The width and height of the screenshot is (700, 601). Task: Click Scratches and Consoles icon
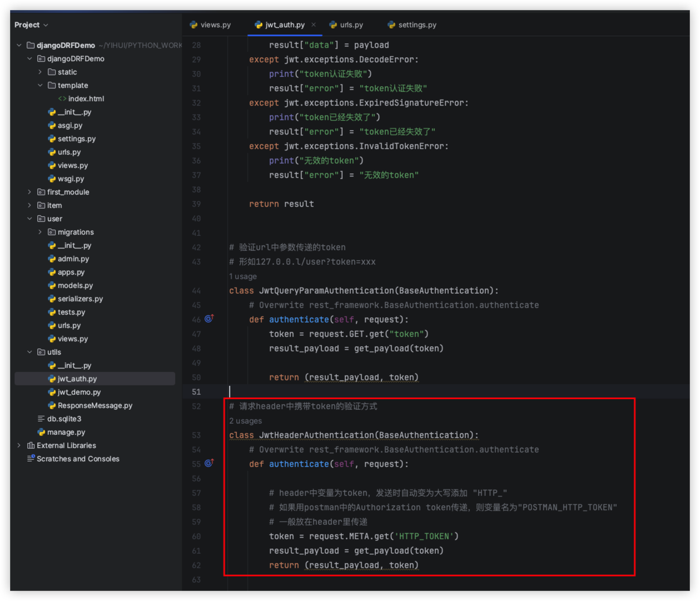tap(31, 459)
